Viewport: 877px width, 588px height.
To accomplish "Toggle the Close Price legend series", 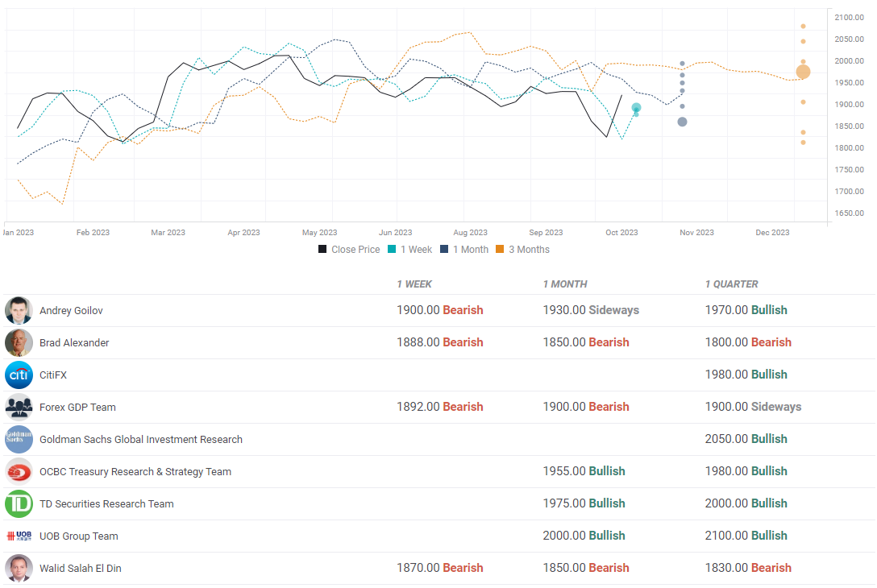I will [349, 250].
